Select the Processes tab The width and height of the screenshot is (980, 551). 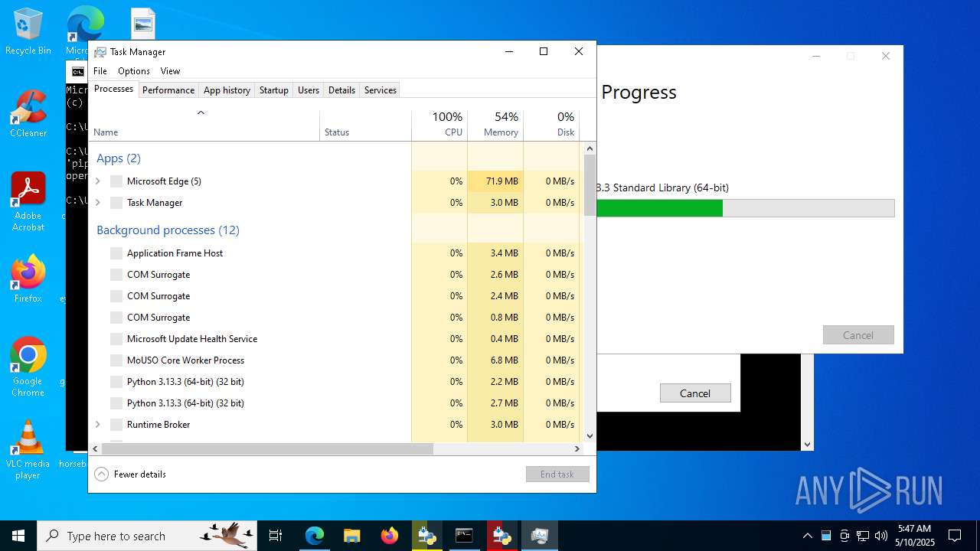113,90
